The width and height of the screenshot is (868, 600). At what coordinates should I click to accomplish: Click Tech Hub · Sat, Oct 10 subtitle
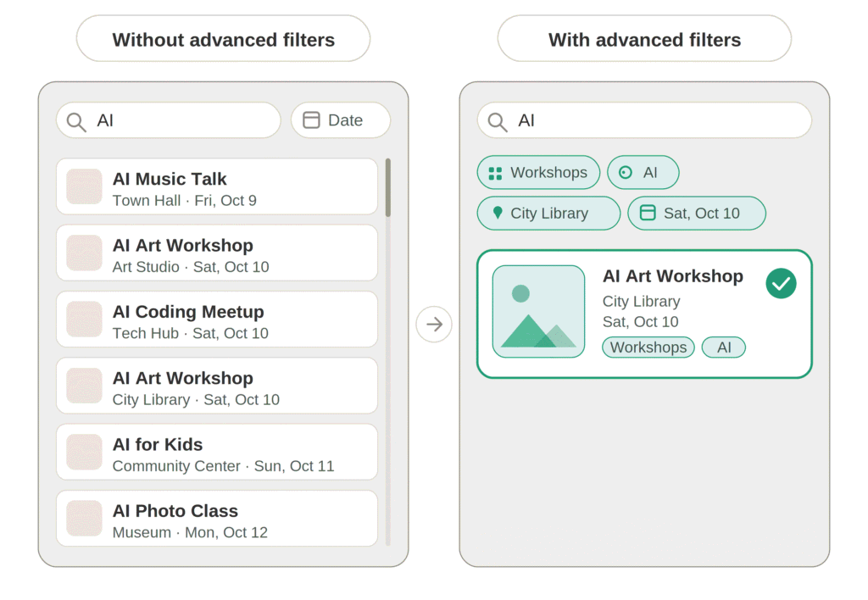(191, 333)
